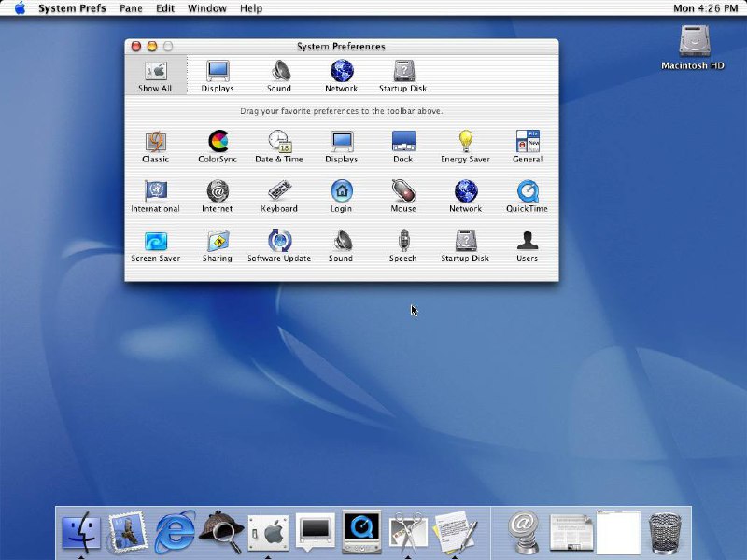Open Network globe in the main grid

465,196
